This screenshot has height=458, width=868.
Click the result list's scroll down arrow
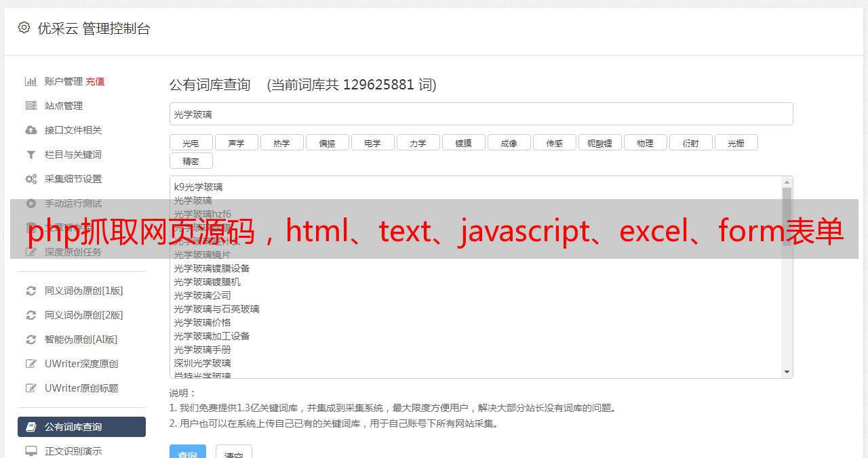(787, 372)
